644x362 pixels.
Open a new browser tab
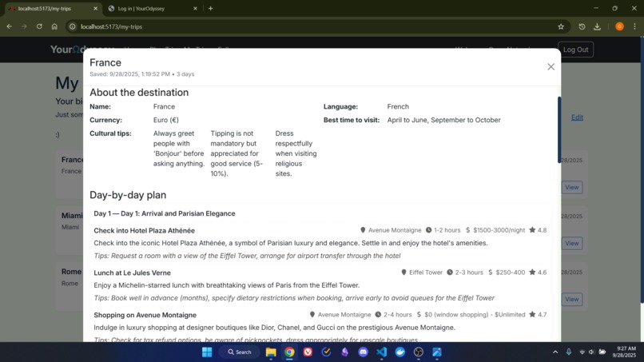[210, 8]
